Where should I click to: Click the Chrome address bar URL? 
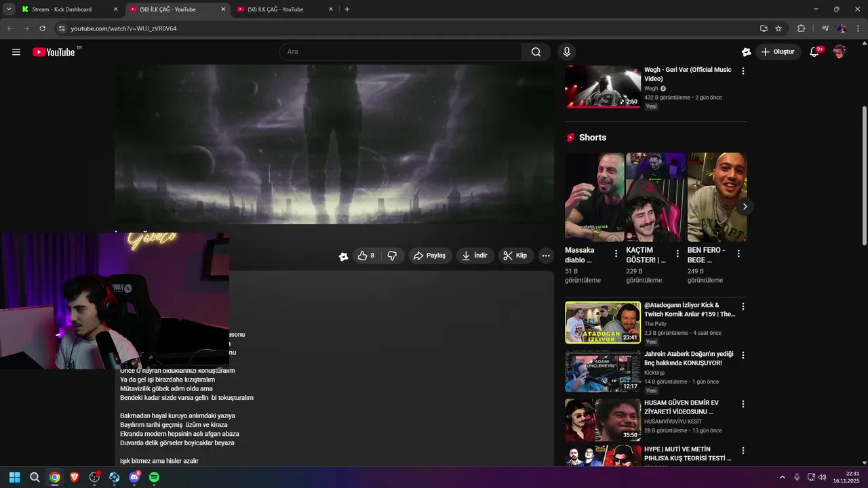(123, 28)
